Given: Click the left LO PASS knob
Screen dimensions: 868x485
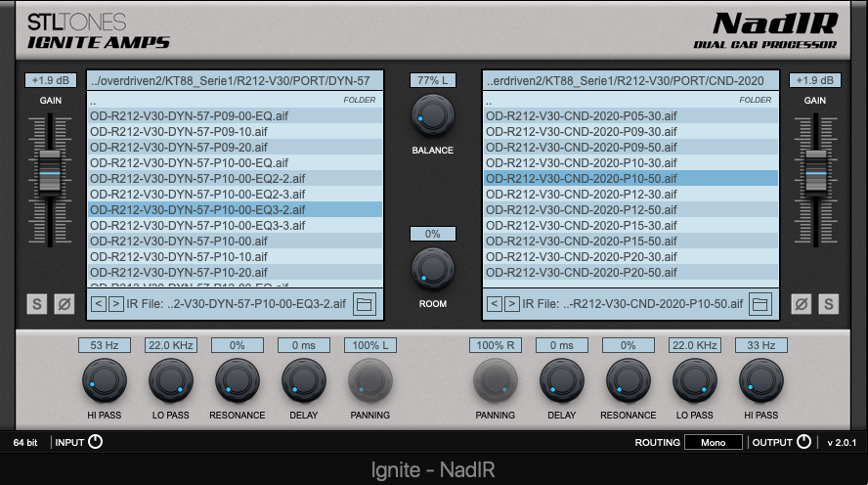Looking at the screenshot, I should [170, 381].
